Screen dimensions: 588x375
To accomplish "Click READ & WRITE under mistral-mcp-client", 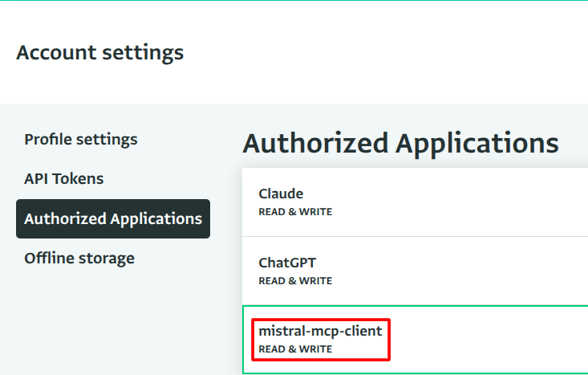I will [x=295, y=349].
